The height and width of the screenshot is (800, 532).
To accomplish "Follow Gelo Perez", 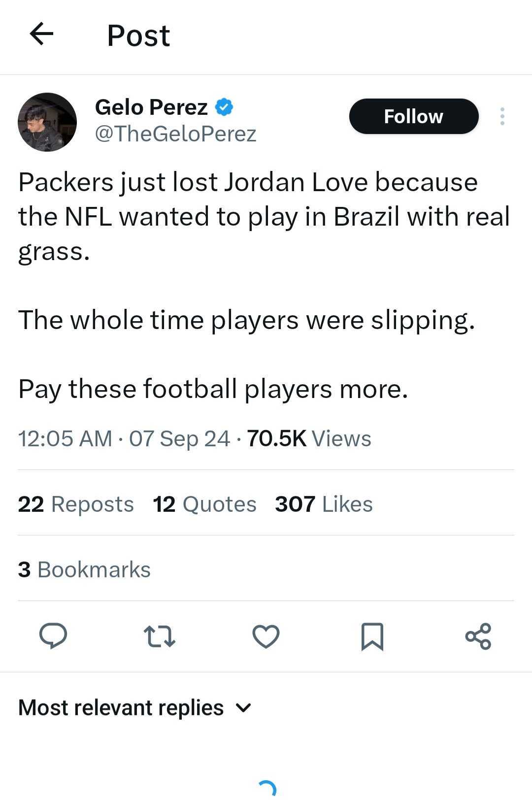I will pos(413,116).
